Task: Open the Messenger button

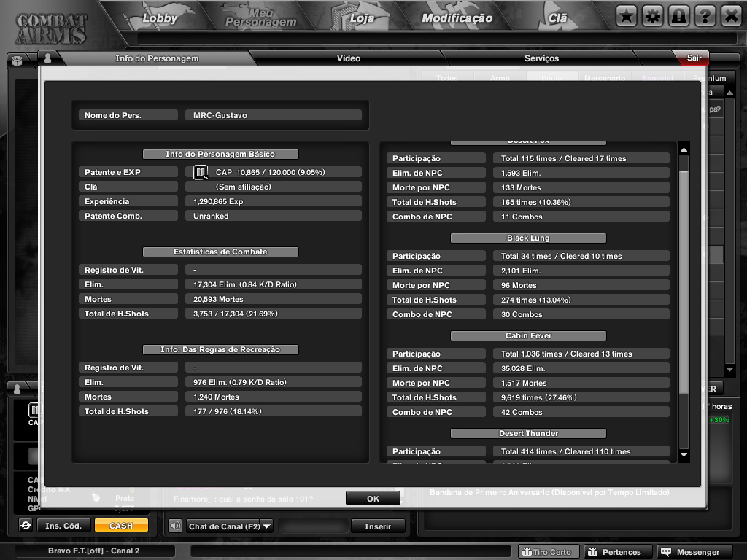Action: pyautogui.click(x=693, y=552)
